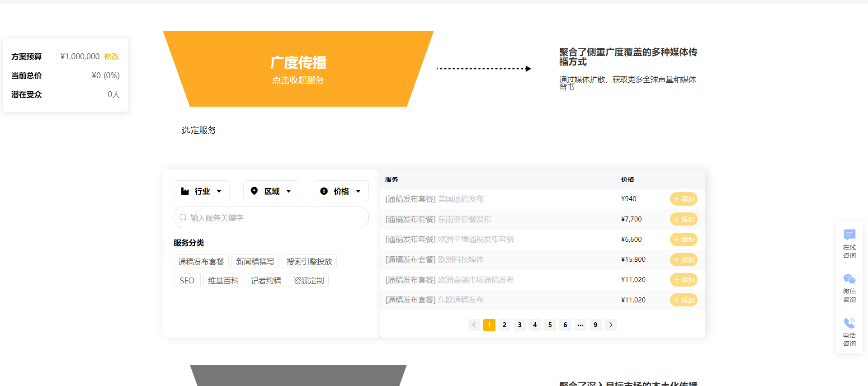
Task: Click the ¥15,800 price cell
Action: click(x=633, y=259)
